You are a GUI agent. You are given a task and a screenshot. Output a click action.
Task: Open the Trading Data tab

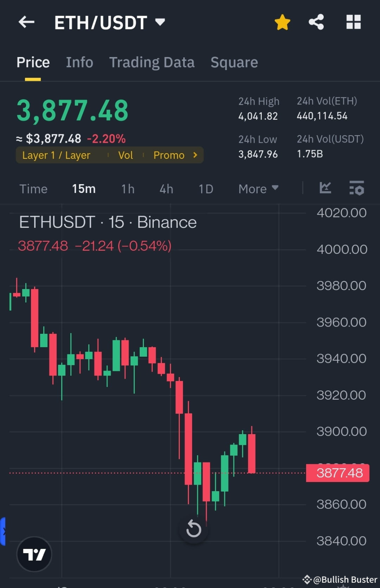(x=152, y=62)
